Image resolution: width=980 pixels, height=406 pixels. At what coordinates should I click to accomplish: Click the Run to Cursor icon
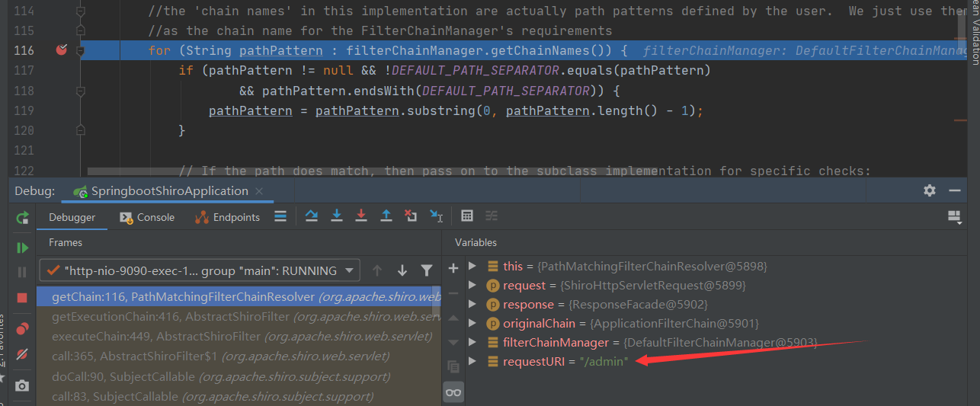(436, 216)
